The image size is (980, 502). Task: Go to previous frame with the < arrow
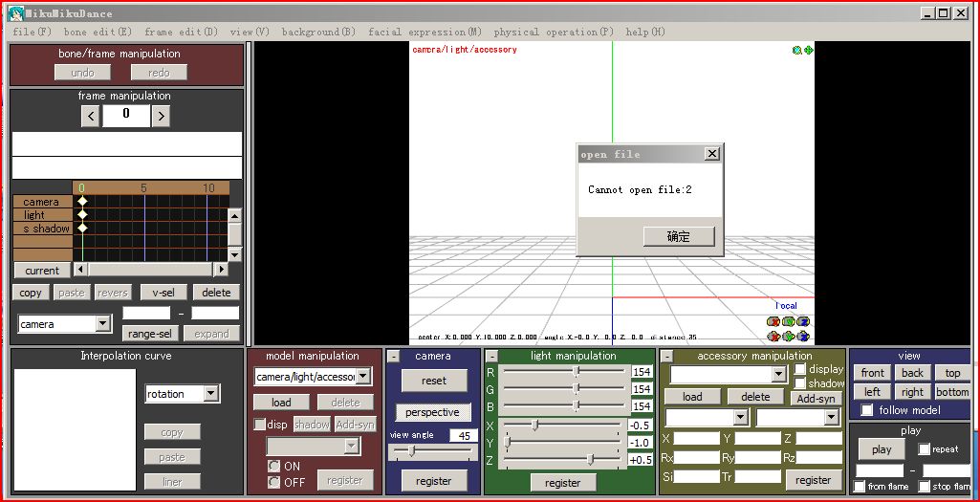[90, 116]
